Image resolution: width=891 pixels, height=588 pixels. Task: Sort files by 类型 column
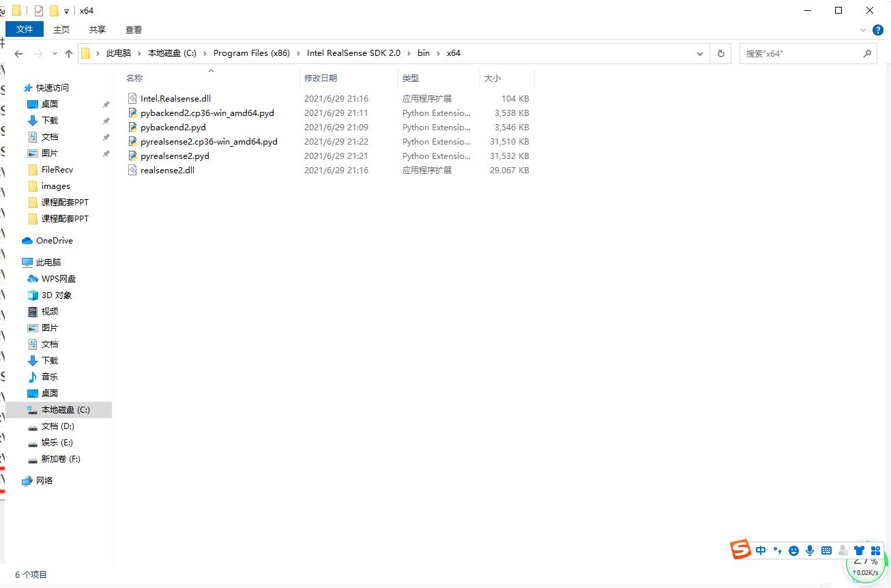point(411,78)
